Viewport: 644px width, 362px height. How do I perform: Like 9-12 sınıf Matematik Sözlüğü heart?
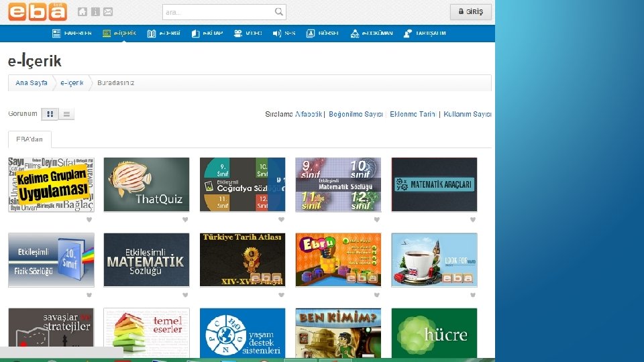(377, 220)
